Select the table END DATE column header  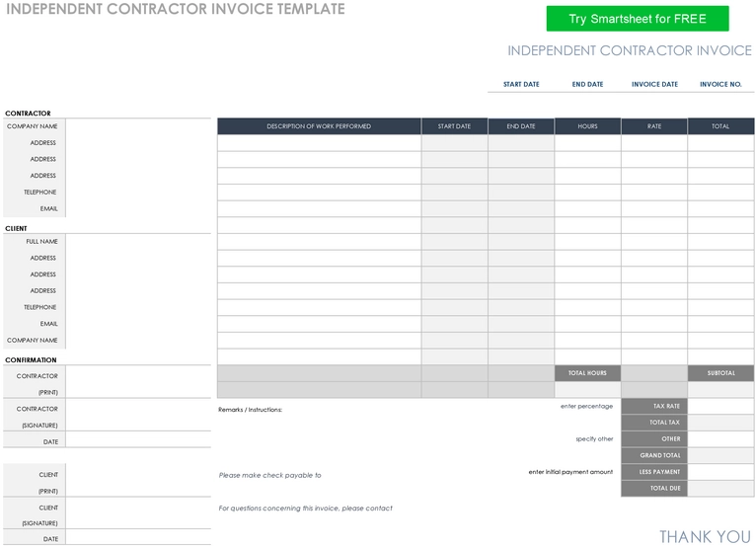[x=521, y=126]
